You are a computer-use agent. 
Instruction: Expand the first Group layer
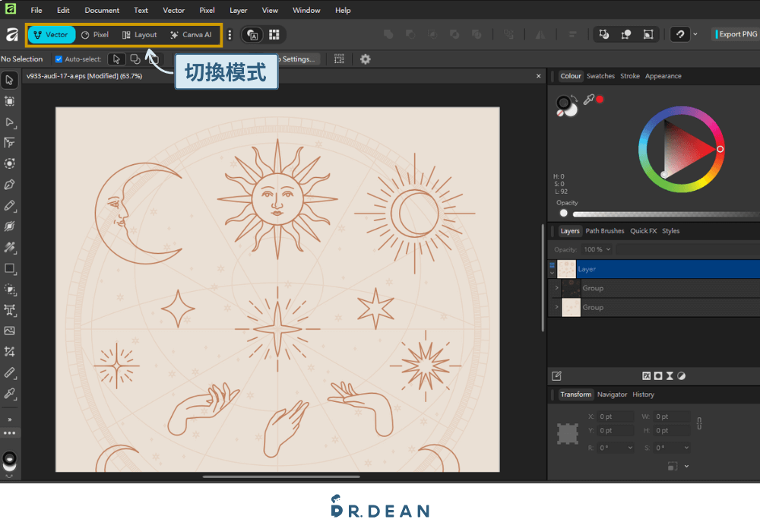click(x=556, y=288)
